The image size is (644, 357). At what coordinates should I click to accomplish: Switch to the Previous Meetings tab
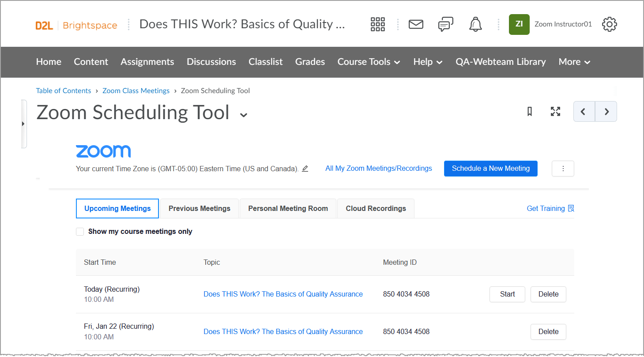click(200, 208)
